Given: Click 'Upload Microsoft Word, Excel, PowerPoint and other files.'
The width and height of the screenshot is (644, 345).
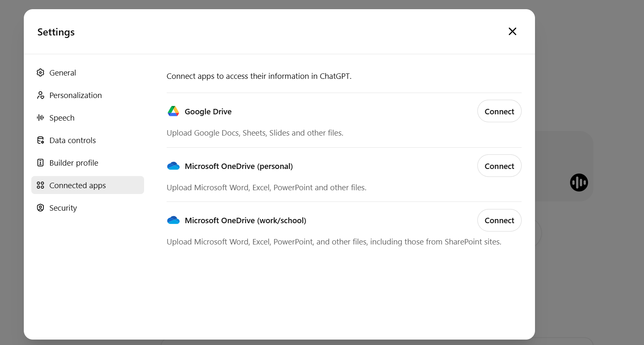Looking at the screenshot, I should click(266, 187).
